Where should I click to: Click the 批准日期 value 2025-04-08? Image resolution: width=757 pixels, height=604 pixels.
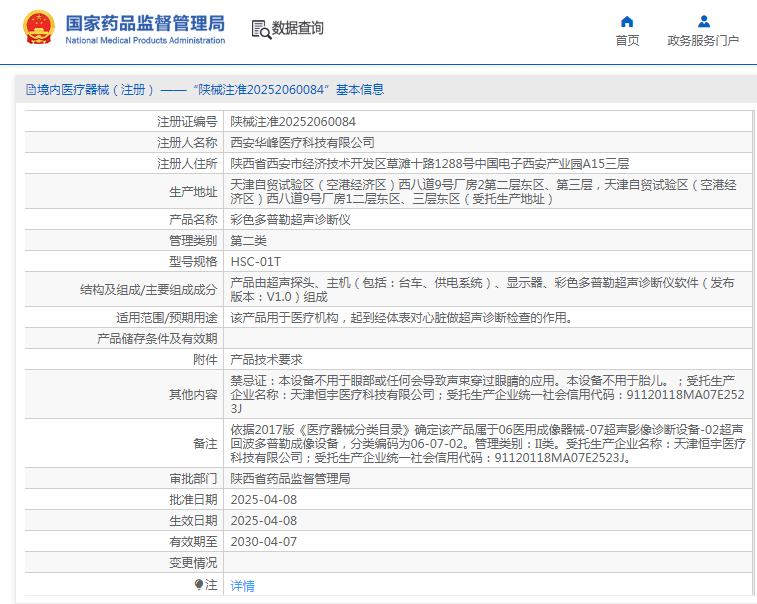(x=264, y=500)
